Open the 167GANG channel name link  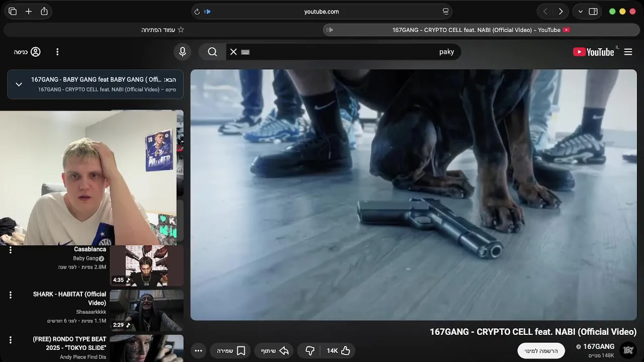[x=599, y=346]
